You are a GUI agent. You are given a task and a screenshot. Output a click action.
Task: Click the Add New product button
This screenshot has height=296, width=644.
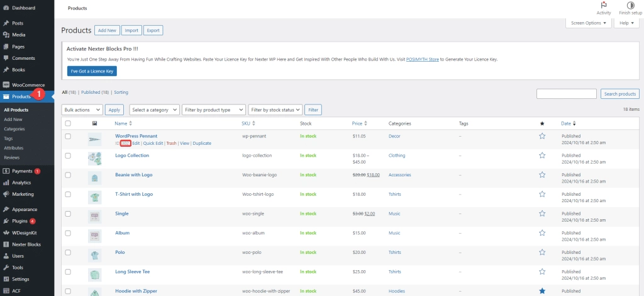[x=107, y=30]
